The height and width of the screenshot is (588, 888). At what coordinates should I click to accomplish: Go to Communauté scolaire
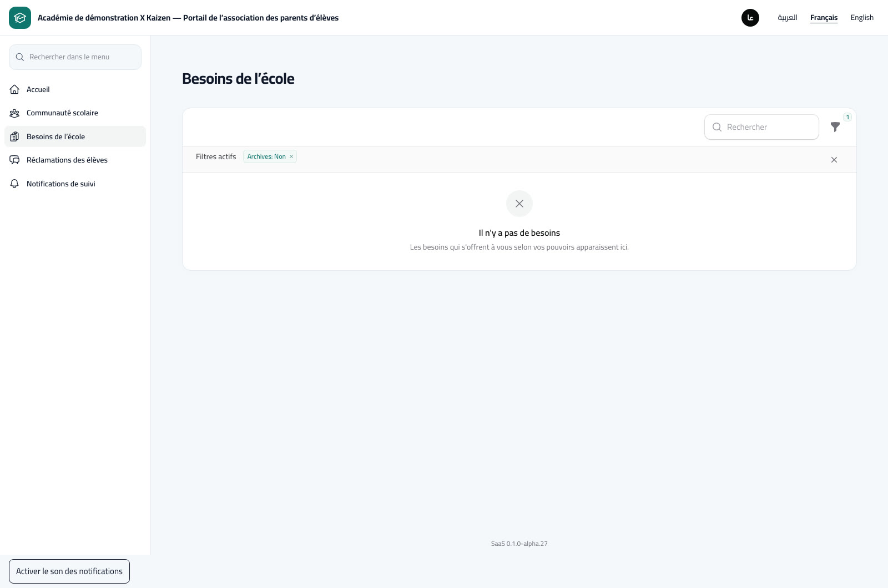coord(75,113)
